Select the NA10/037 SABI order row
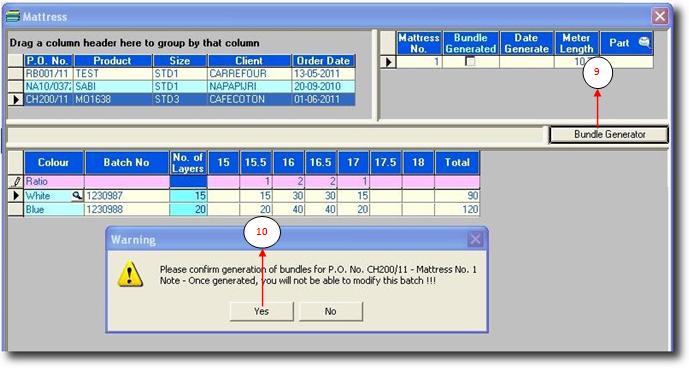 coord(182,86)
